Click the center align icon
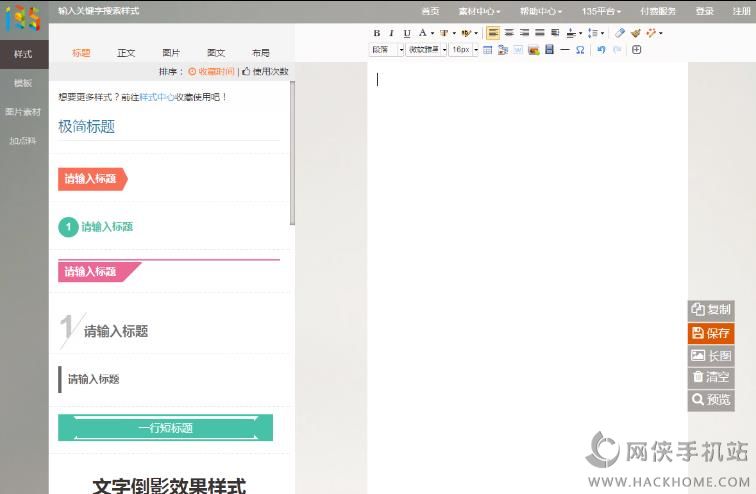 [x=509, y=33]
